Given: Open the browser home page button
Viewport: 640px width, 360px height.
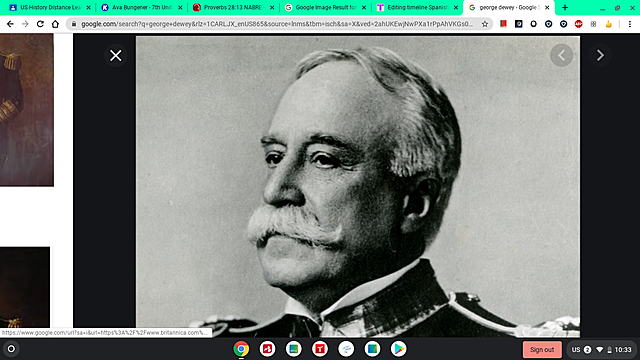Looking at the screenshot, I should coord(55,24).
